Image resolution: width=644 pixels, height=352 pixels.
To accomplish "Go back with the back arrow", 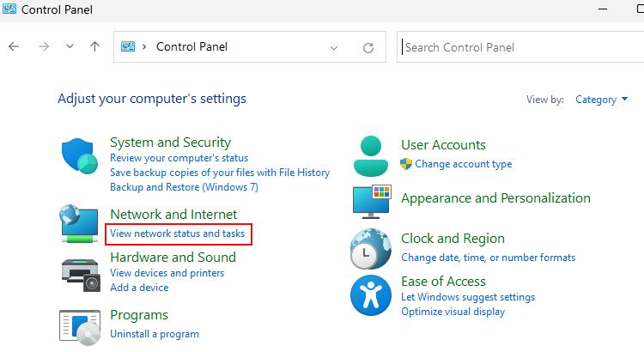I will tap(14, 46).
